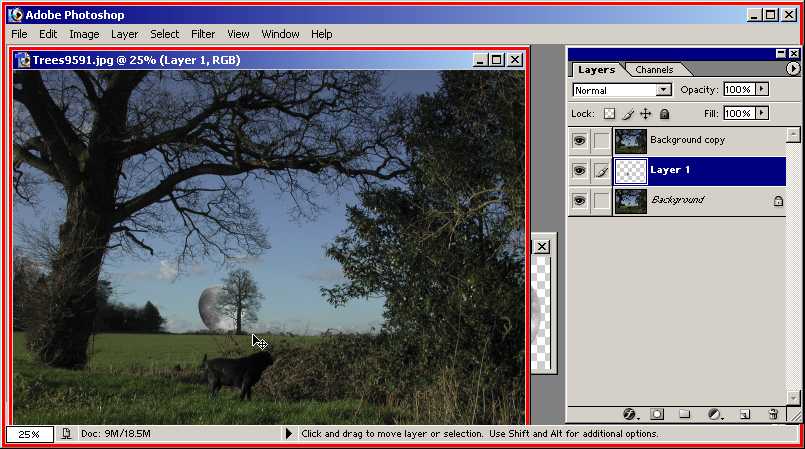Open the Filter menu

click(x=203, y=34)
